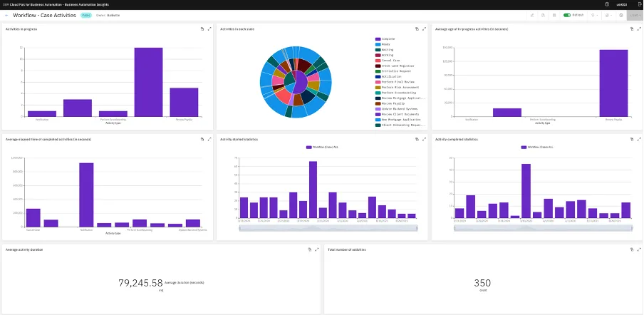Open the comments dropdown in the toolbar
Image resolution: width=644 pixels, height=315 pixels.
[x=608, y=15]
